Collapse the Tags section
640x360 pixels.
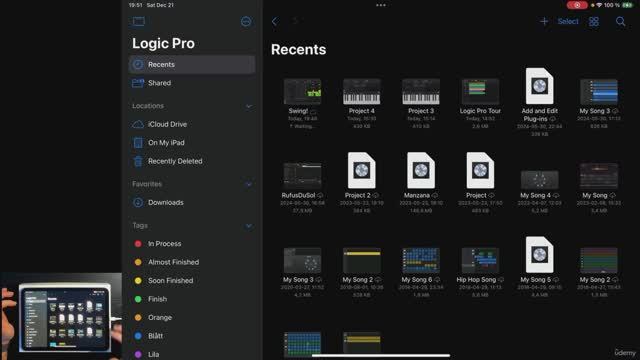[x=249, y=226]
